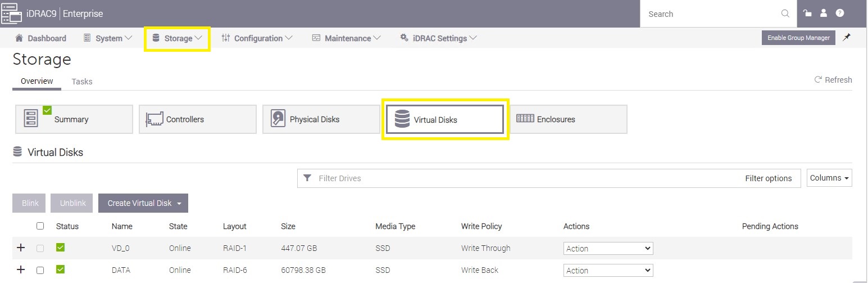Image resolution: width=868 pixels, height=283 pixels.
Task: Open the Controllers tile
Action: 197,119
